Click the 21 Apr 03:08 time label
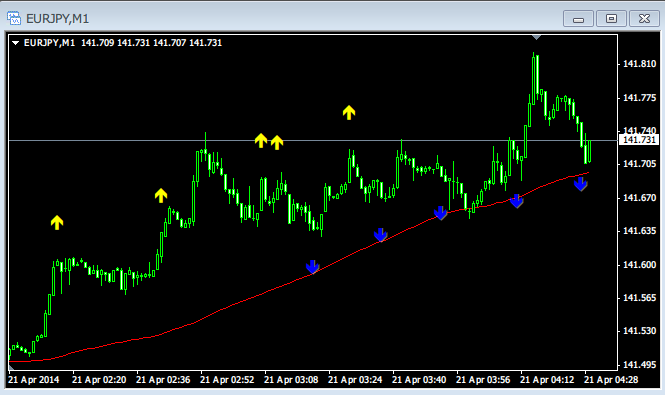 tap(291, 380)
